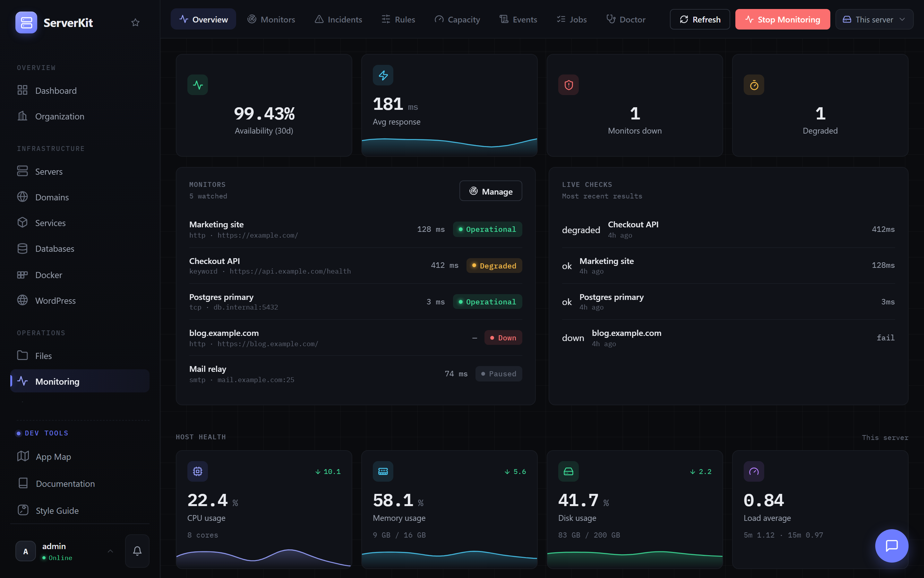Open Marketing site live check result

click(728, 266)
